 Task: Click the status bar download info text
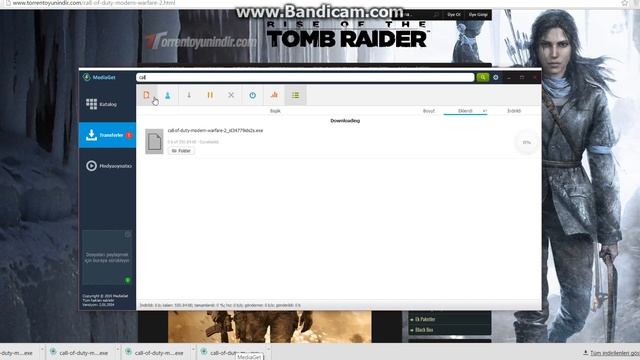point(220,305)
